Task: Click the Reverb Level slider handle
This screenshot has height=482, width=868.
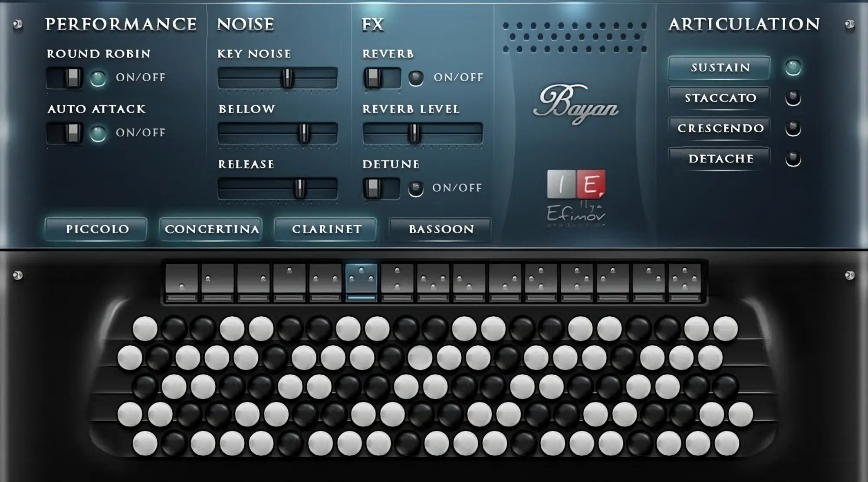Action: 414,133
